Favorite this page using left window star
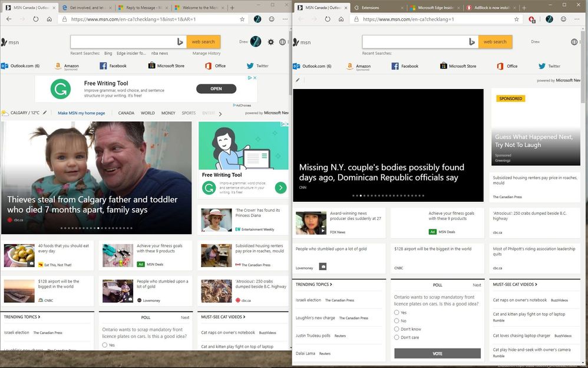The height and width of the screenshot is (368, 588). [x=242, y=19]
